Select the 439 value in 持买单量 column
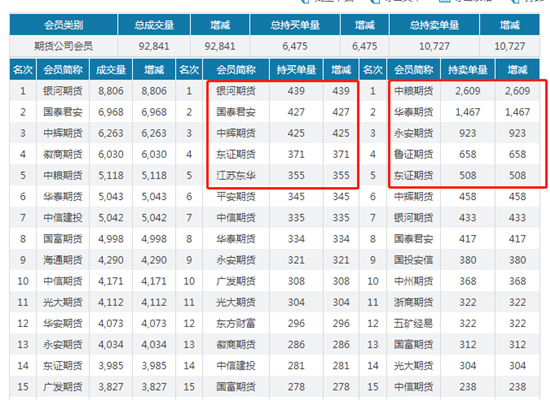The width and height of the screenshot is (550, 400). coord(296,91)
